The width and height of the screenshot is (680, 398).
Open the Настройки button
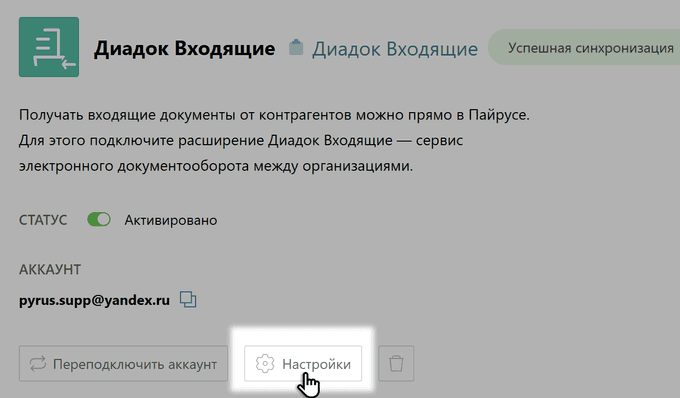coord(303,364)
